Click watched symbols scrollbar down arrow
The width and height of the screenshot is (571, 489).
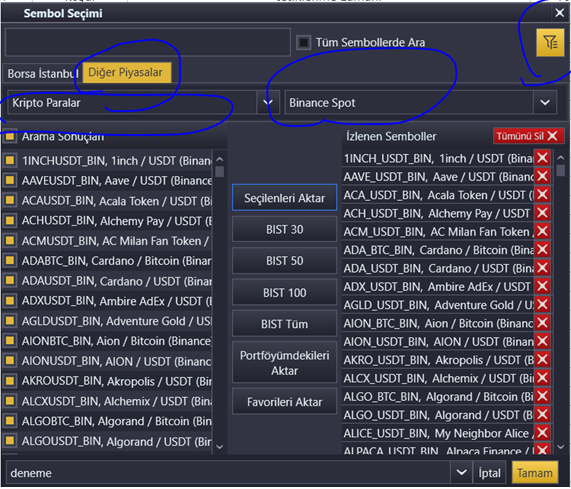click(561, 446)
